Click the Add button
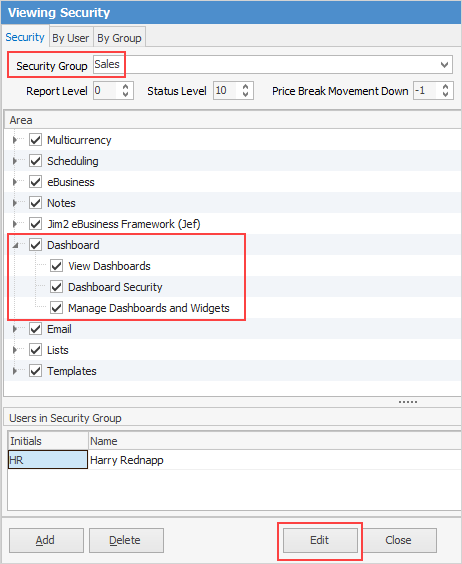This screenshot has height=564, width=462. click(x=46, y=540)
